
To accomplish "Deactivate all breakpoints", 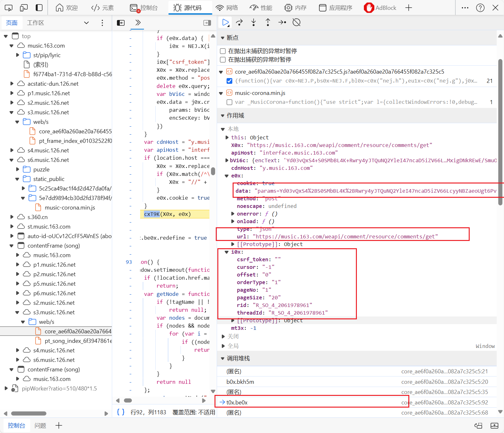I will 296,22.
